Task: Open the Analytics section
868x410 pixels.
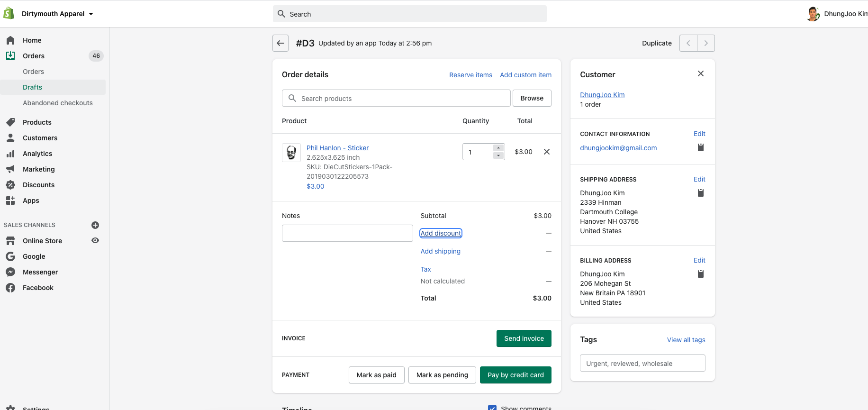Action: (x=37, y=154)
